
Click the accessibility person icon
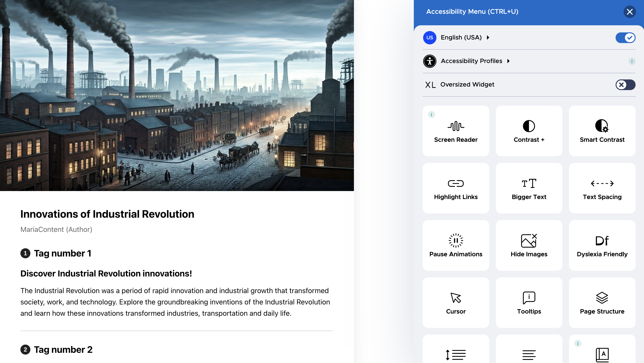pyautogui.click(x=430, y=61)
